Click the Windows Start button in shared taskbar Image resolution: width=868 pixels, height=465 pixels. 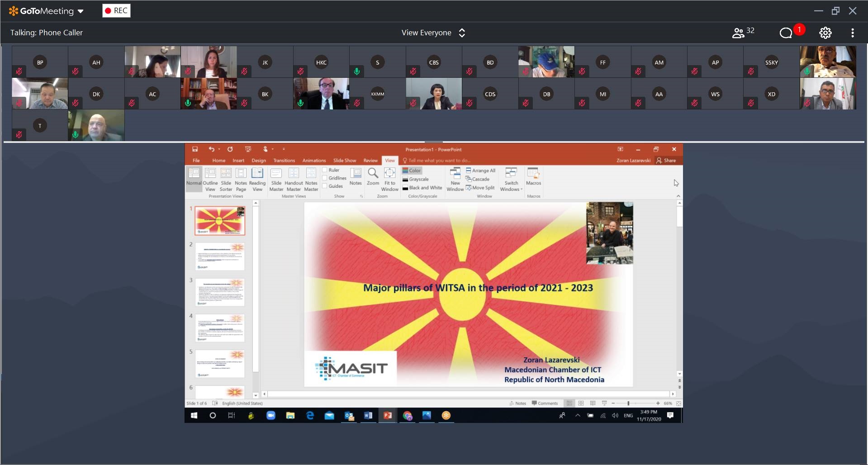[194, 415]
